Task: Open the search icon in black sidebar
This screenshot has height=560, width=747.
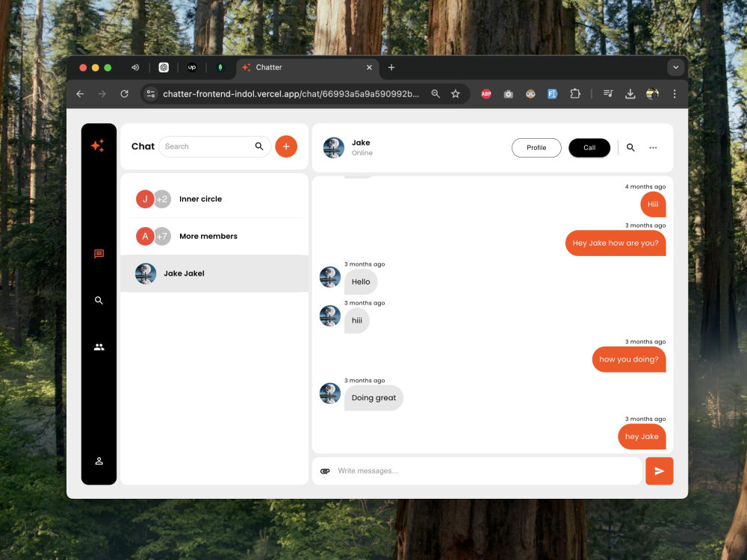Action: point(99,300)
